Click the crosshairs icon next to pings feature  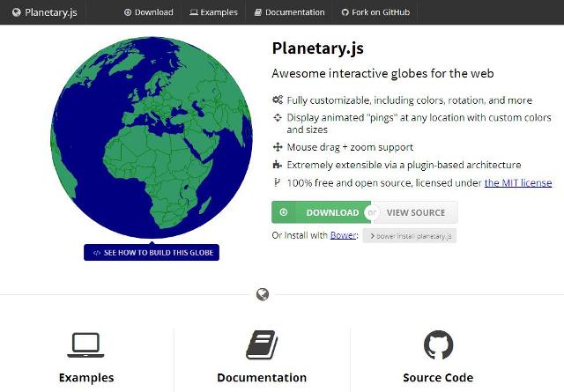[278, 117]
